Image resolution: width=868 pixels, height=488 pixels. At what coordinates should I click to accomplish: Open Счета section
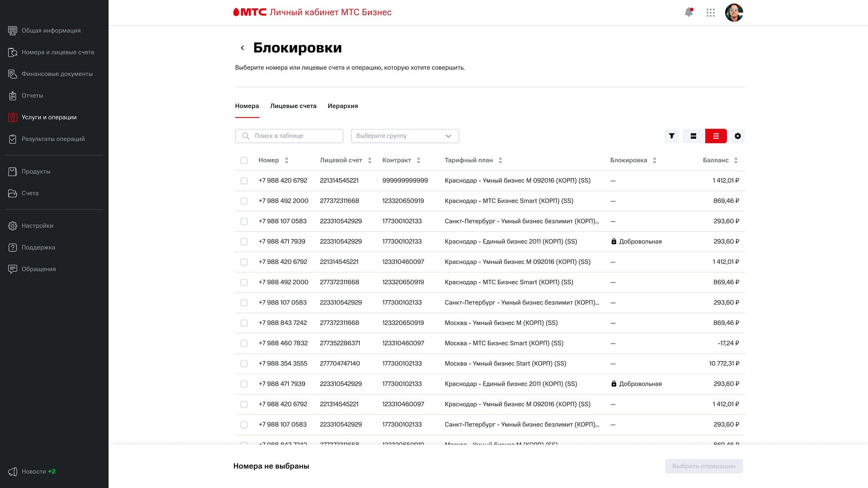tap(23, 193)
